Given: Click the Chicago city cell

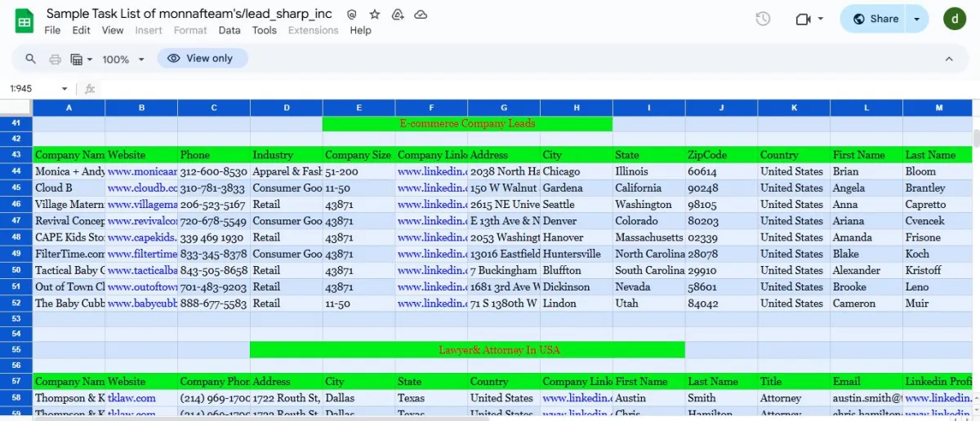Looking at the screenshot, I should coord(576,171).
